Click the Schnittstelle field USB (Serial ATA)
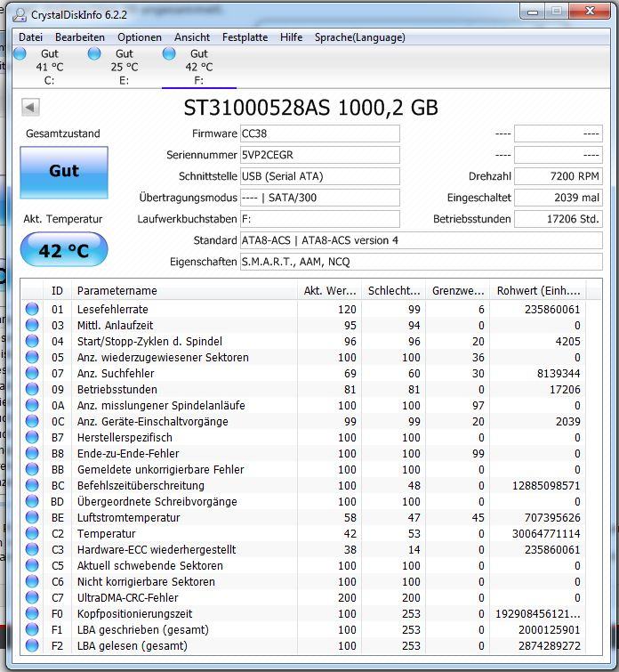619x672 pixels. (x=320, y=176)
